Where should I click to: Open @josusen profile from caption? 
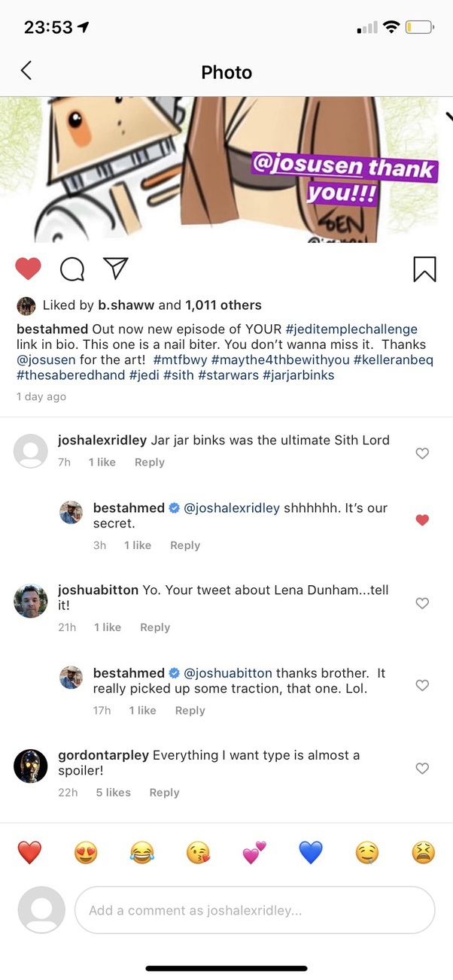46,360
